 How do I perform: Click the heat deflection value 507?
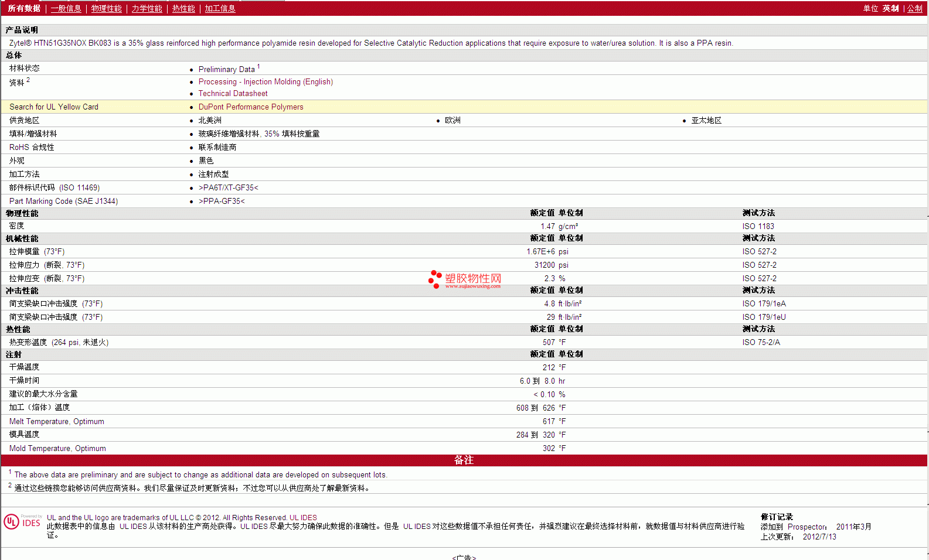point(549,343)
